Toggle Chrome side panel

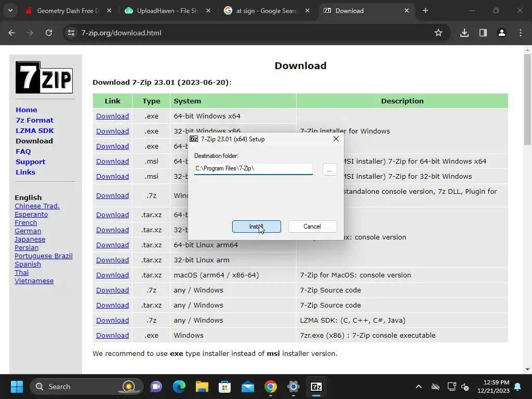(483, 33)
